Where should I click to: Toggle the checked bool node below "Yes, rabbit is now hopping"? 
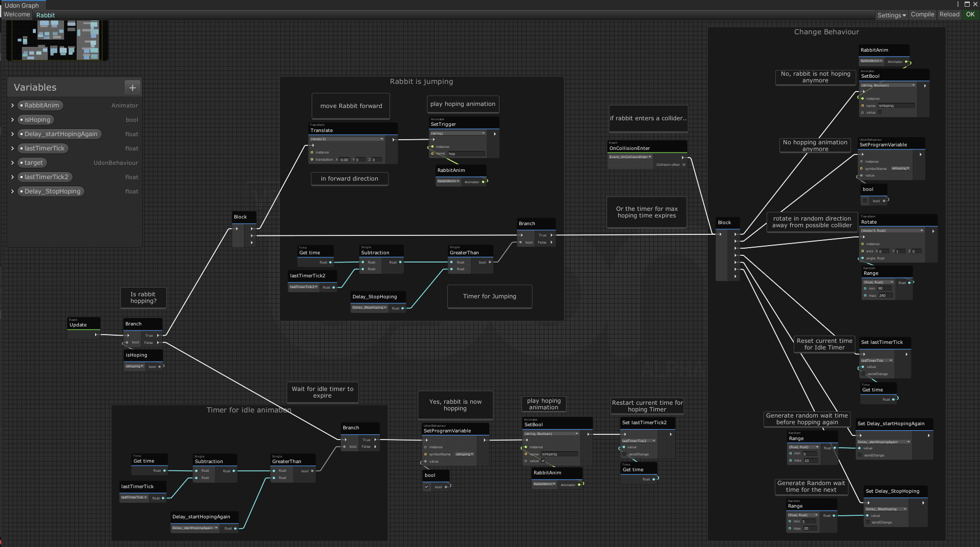point(427,487)
